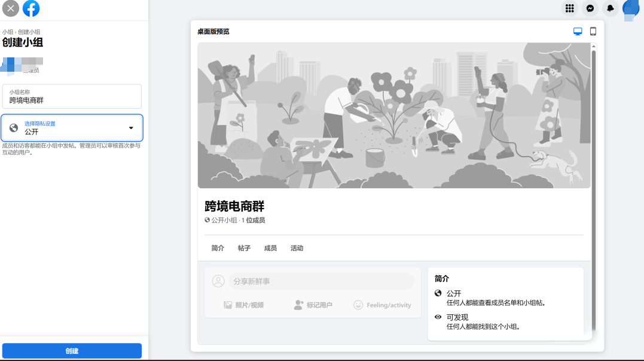
Task: Open the Messenger chat icon
Action: pyautogui.click(x=590, y=8)
